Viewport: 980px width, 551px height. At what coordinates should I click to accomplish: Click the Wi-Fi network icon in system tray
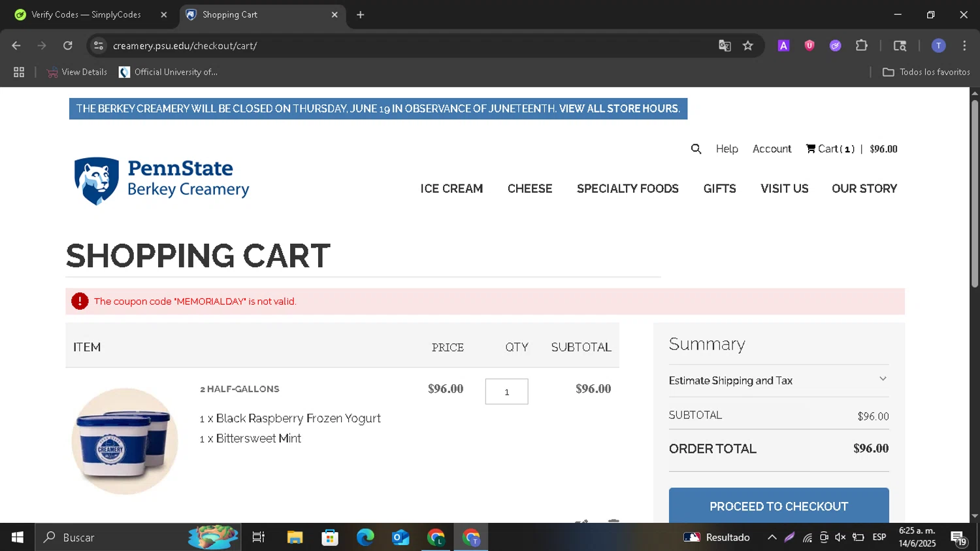(x=808, y=538)
